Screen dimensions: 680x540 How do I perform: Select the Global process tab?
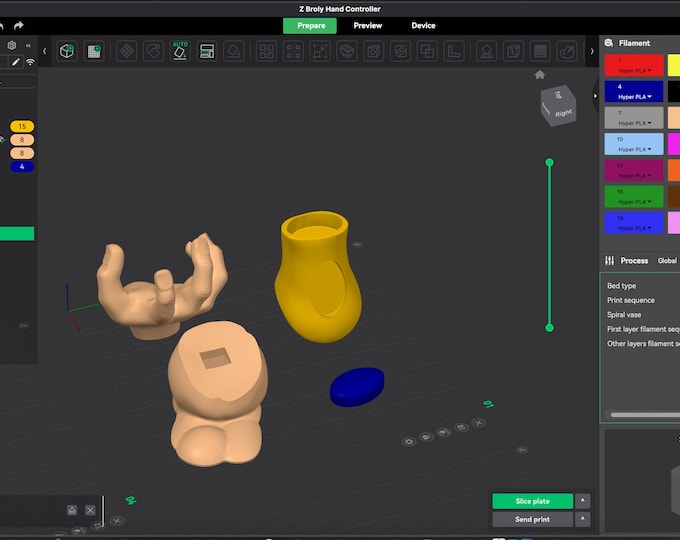667,261
